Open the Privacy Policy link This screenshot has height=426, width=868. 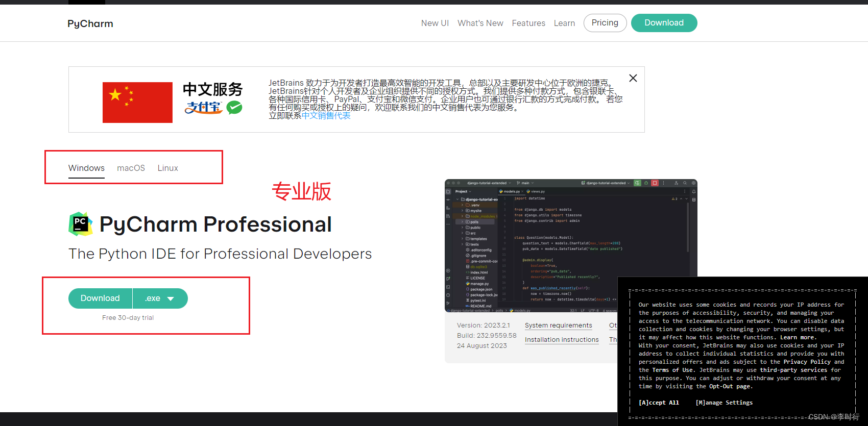point(807,362)
